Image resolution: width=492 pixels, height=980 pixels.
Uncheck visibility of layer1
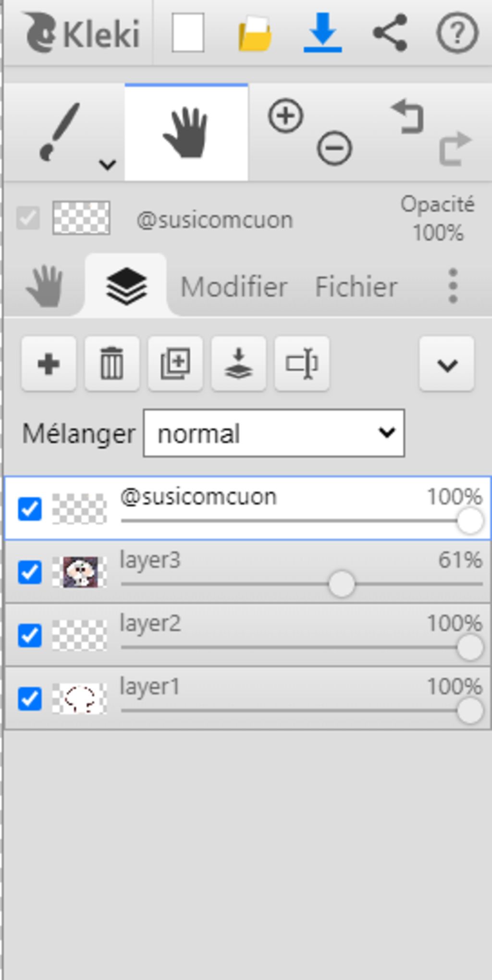coord(30,698)
